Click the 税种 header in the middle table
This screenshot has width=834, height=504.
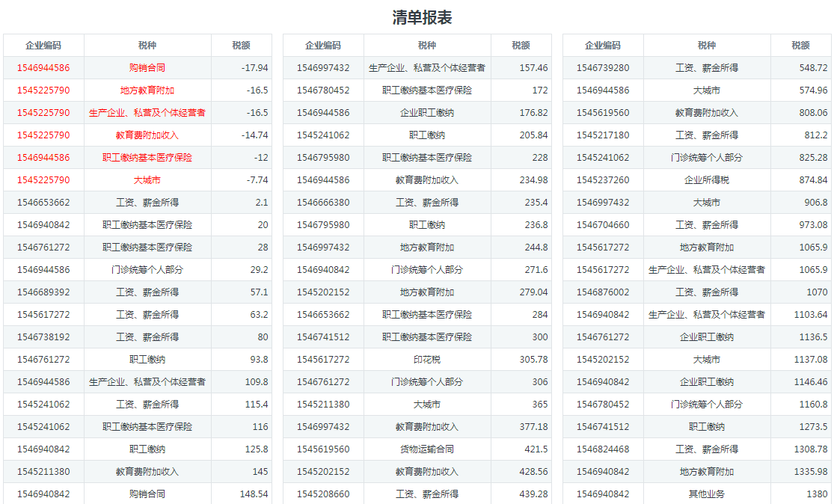pyautogui.click(x=427, y=46)
